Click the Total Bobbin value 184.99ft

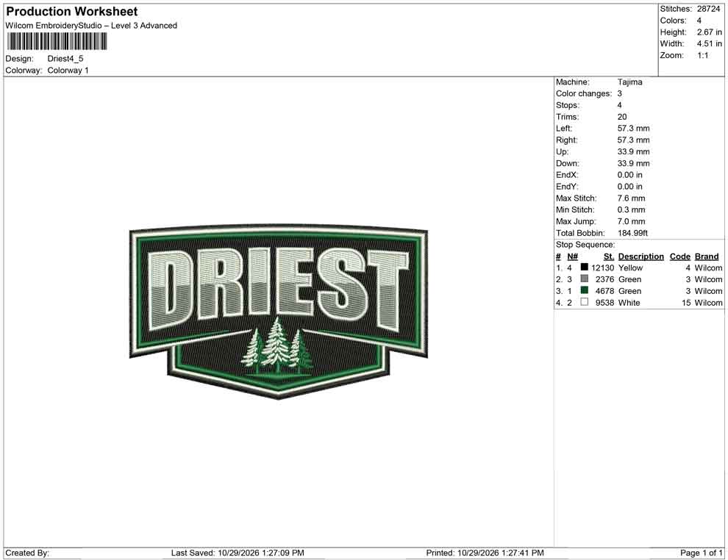(633, 233)
